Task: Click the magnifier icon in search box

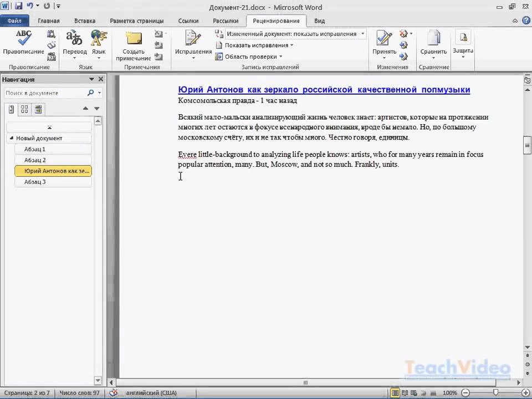Action: (x=90, y=93)
